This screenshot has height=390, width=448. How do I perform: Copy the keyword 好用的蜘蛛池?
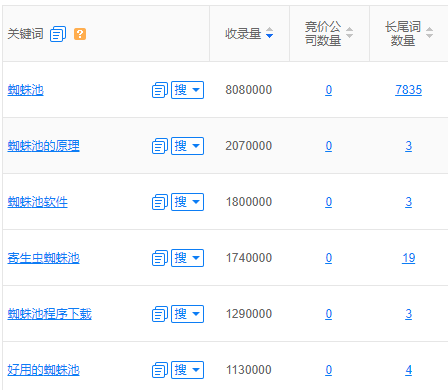(x=160, y=370)
